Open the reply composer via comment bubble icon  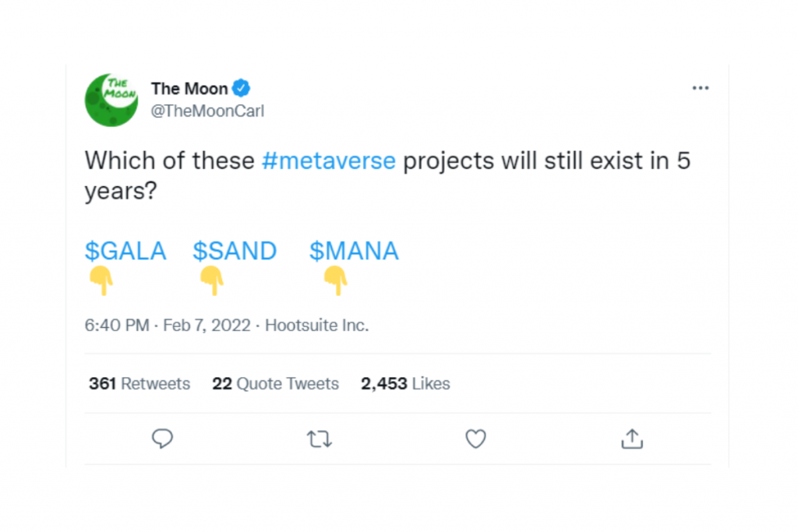[162, 439]
